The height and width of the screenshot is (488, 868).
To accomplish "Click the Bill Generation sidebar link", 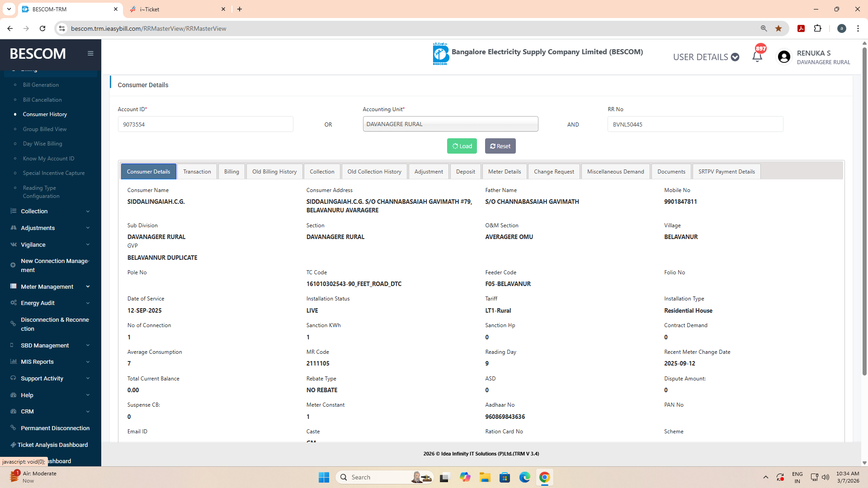I will (41, 85).
